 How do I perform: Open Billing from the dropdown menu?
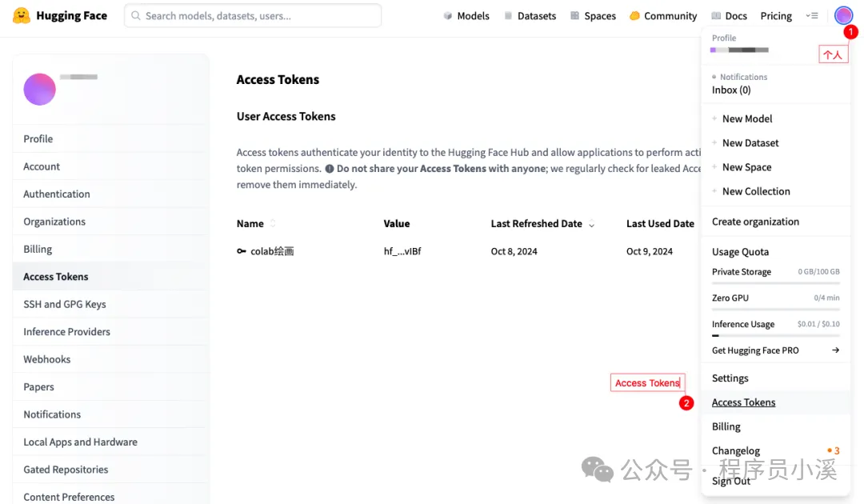pyautogui.click(x=726, y=426)
